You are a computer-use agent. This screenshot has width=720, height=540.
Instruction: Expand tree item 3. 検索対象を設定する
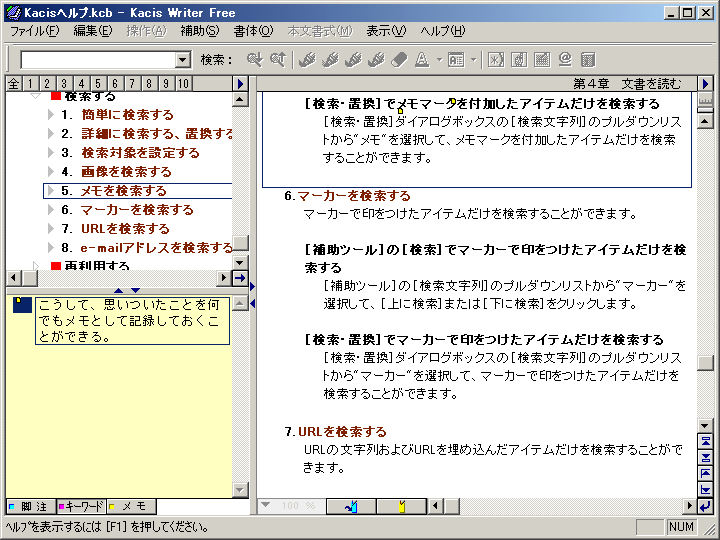click(51, 152)
